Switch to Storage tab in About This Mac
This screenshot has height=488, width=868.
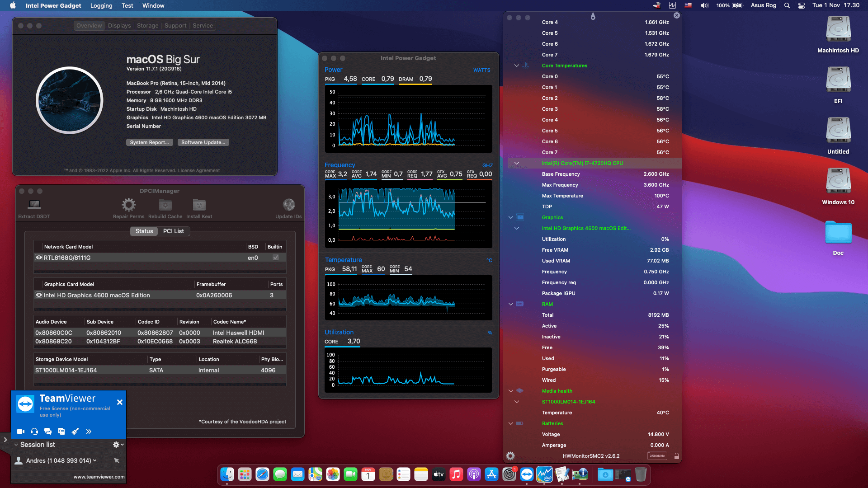pos(148,26)
